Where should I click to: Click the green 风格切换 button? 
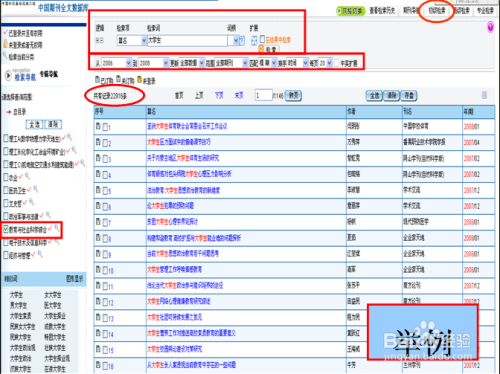point(350,11)
